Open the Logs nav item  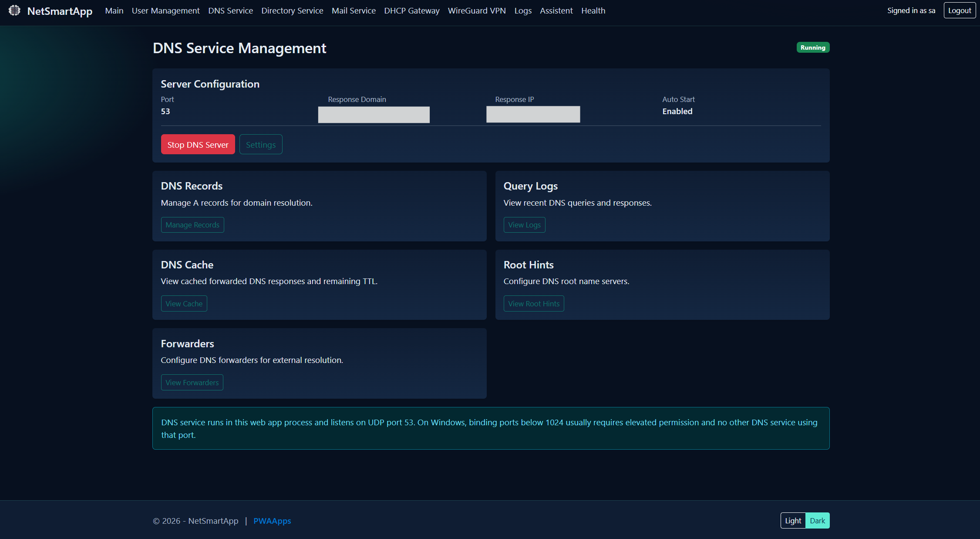point(523,10)
